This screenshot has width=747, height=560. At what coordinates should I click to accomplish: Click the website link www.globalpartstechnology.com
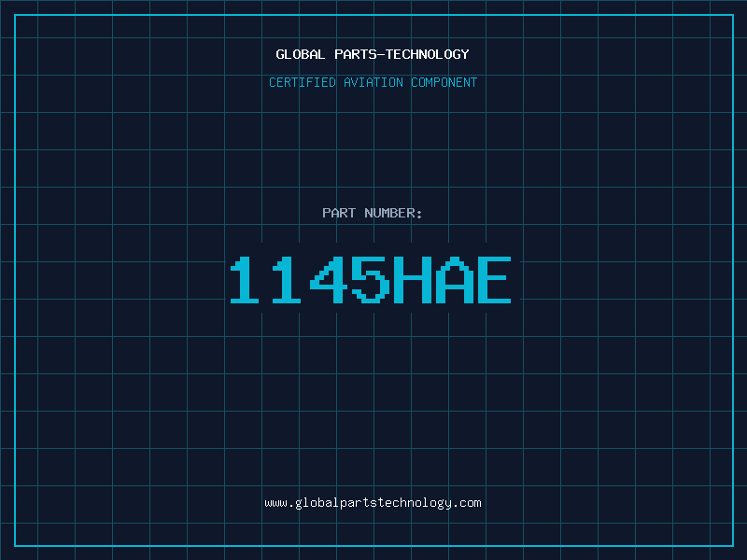373,503
